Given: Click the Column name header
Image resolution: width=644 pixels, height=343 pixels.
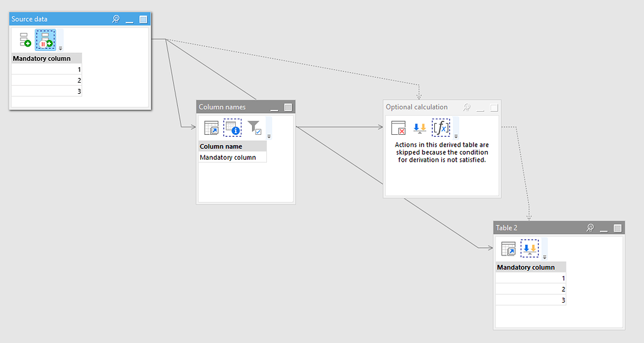Looking at the screenshot, I should (233, 147).
